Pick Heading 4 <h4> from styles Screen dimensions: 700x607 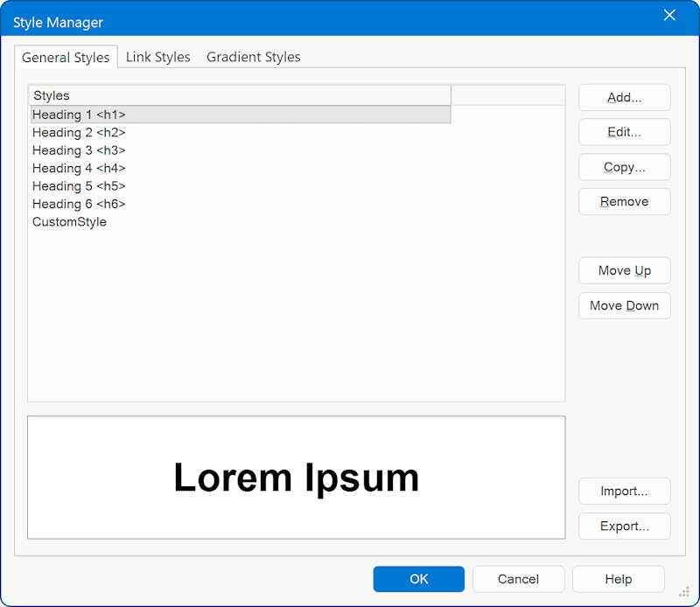(79, 168)
